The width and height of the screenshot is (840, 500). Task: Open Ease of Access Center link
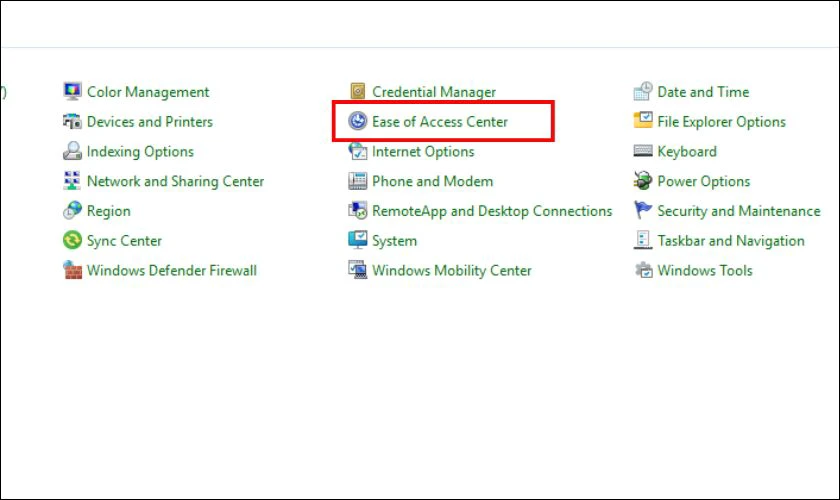[x=440, y=122]
